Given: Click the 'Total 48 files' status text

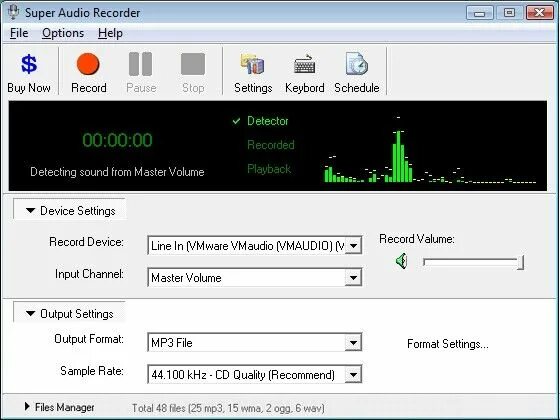Looking at the screenshot, I should point(228,408).
